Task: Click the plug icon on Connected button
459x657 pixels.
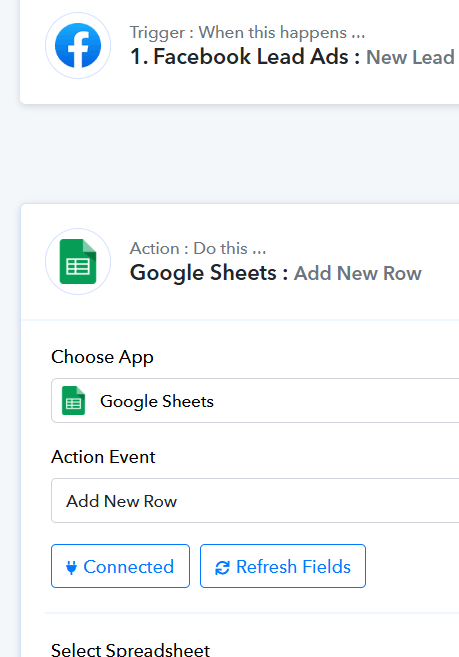Action: (72, 567)
